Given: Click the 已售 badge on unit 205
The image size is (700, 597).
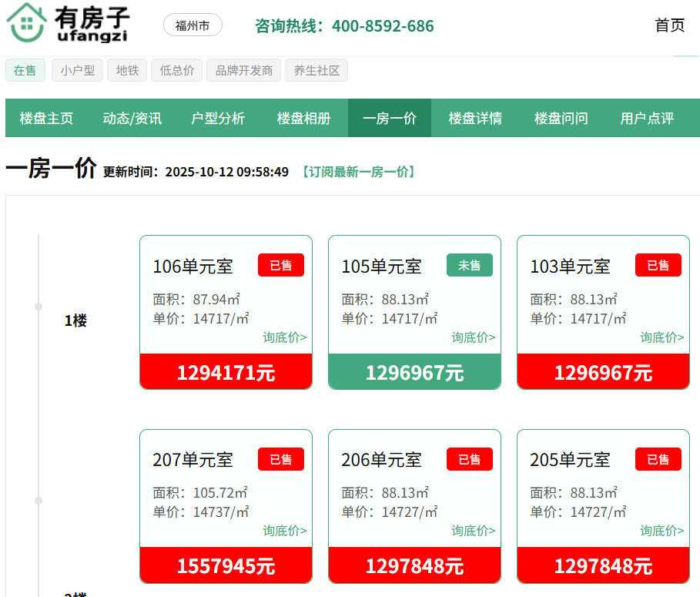Looking at the screenshot, I should pyautogui.click(x=658, y=459).
